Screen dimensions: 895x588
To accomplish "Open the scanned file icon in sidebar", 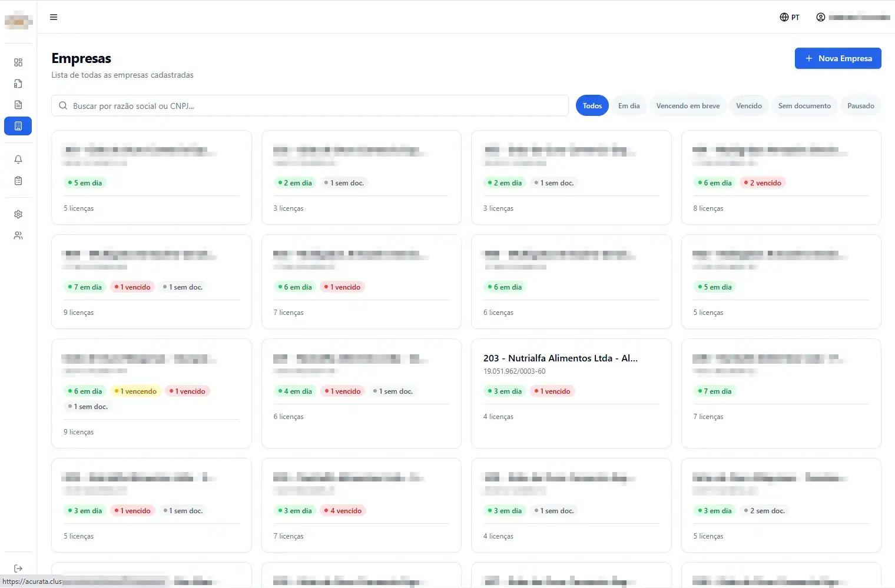I will point(18,84).
